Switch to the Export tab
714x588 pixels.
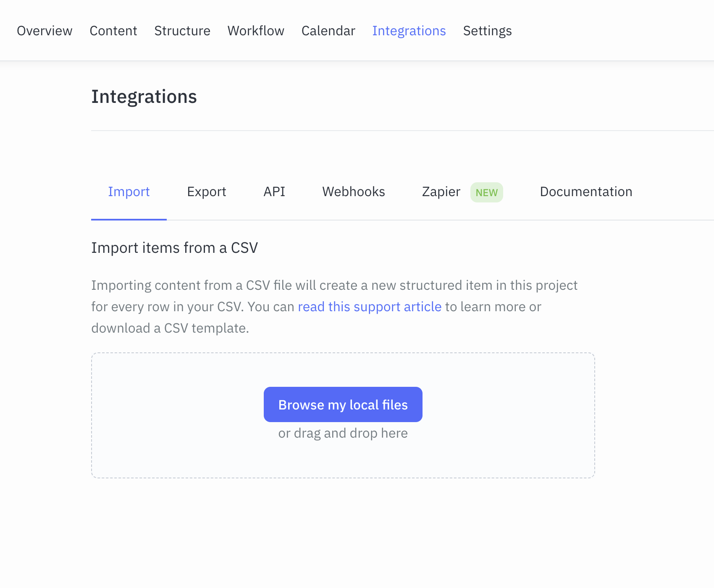[x=206, y=192]
